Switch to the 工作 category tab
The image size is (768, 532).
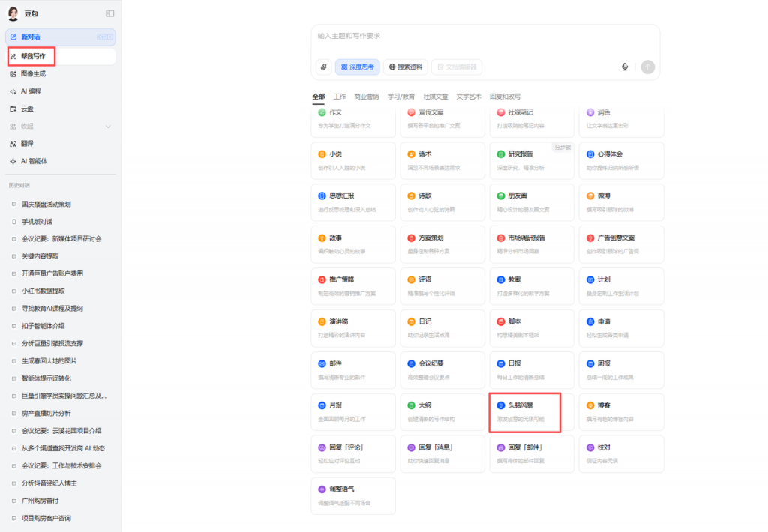click(340, 97)
